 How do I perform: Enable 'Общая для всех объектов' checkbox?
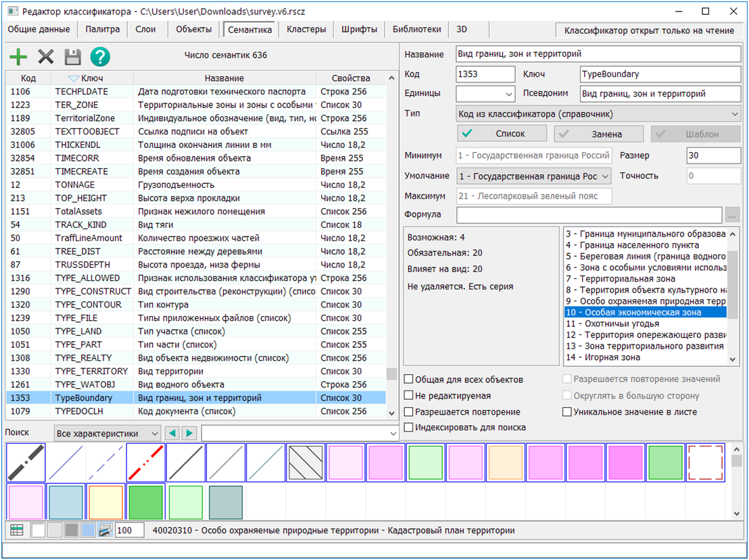pyautogui.click(x=408, y=380)
